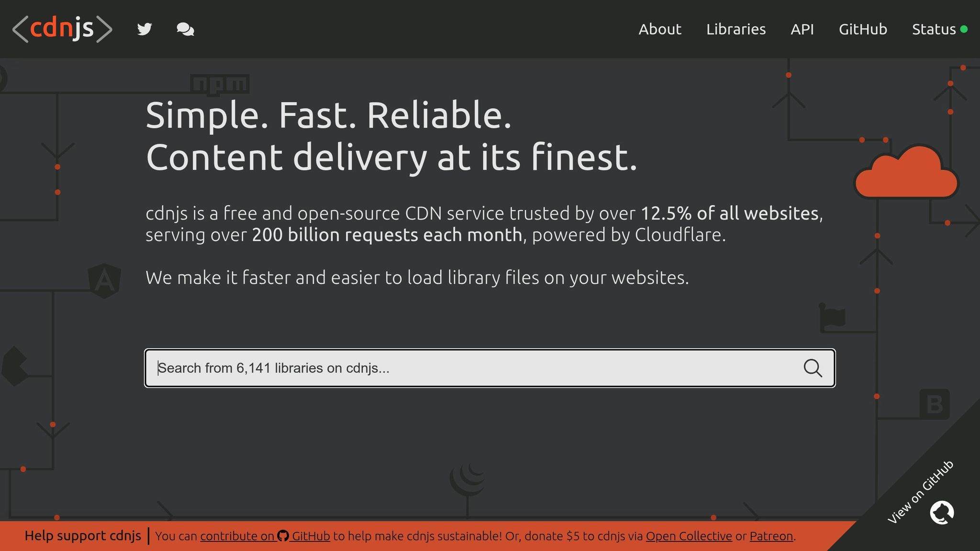
Task: Open the Open Collective donation link
Action: tap(689, 536)
